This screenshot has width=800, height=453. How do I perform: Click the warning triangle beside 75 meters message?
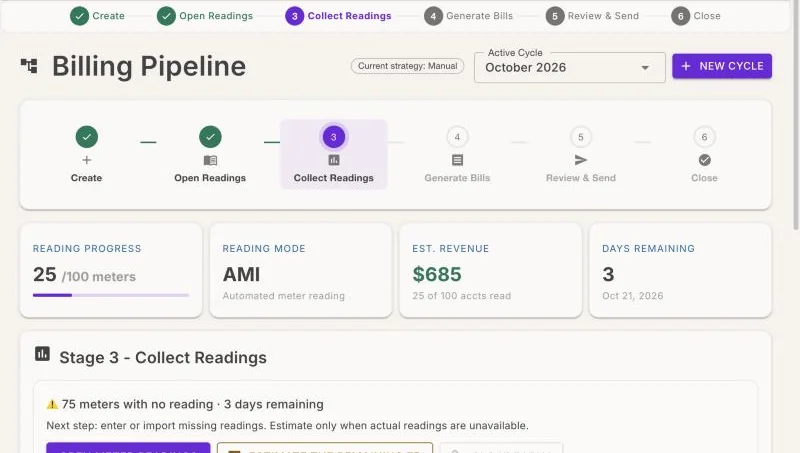52,405
